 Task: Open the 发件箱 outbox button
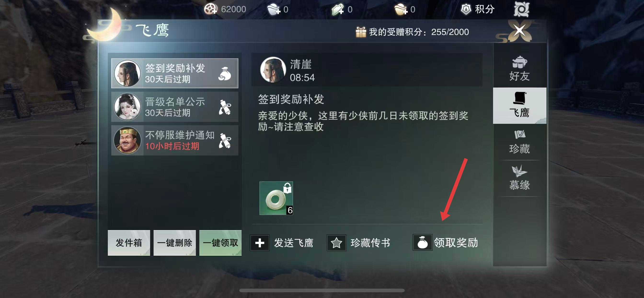pos(129,243)
